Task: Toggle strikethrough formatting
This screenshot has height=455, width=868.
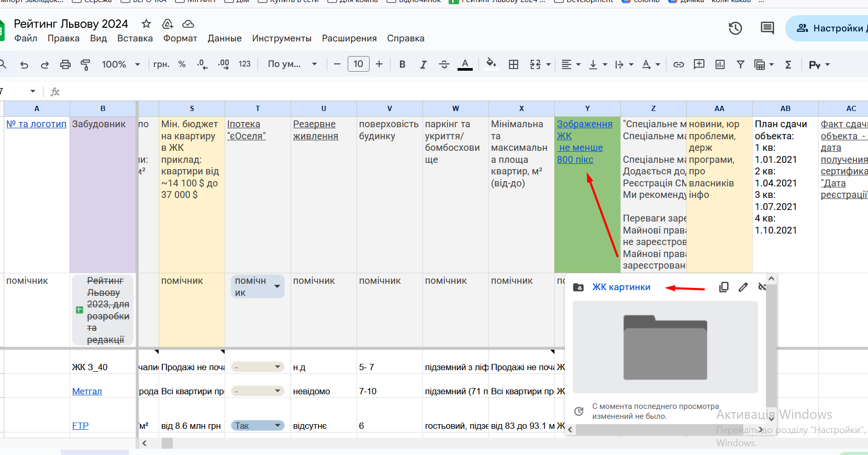Action: (444, 64)
